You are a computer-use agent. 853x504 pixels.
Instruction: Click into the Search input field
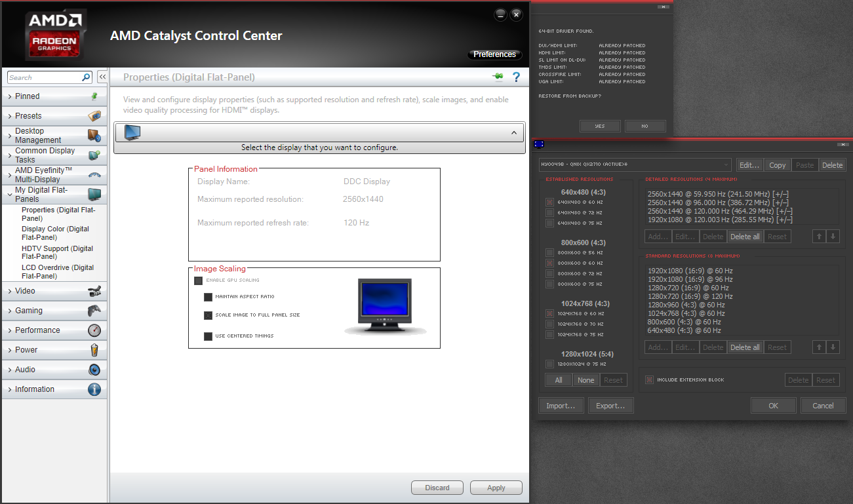(x=44, y=77)
